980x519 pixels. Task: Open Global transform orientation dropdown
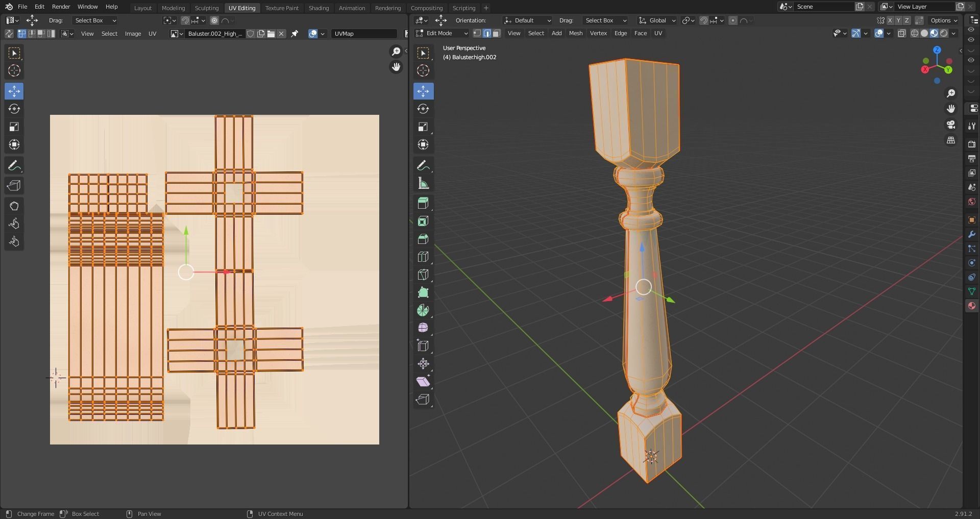(x=657, y=20)
